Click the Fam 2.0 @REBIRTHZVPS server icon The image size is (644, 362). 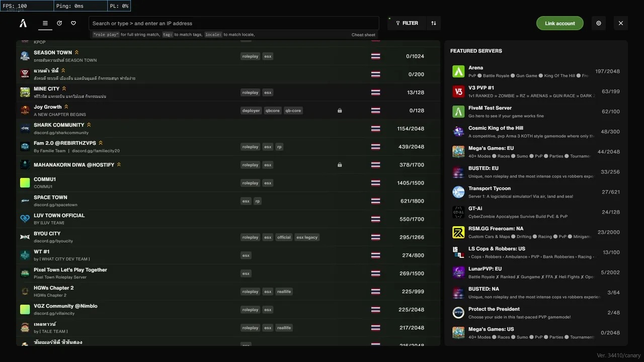(x=25, y=147)
